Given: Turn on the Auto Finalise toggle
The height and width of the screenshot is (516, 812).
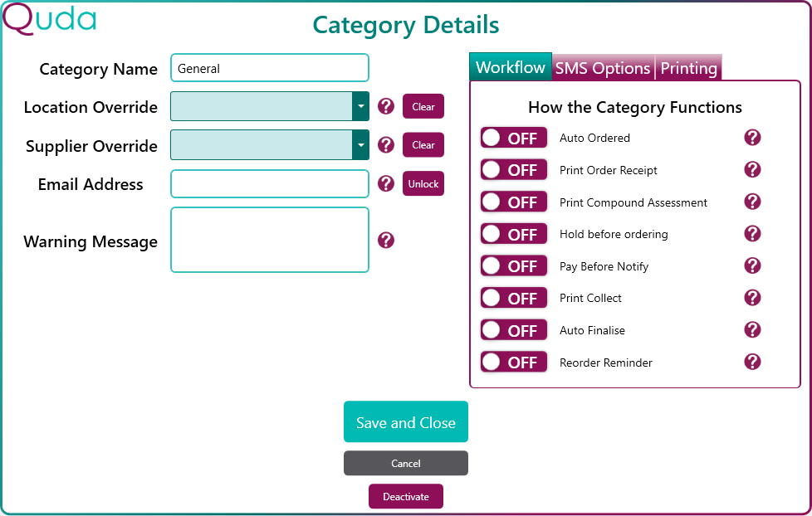Looking at the screenshot, I should 514,330.
